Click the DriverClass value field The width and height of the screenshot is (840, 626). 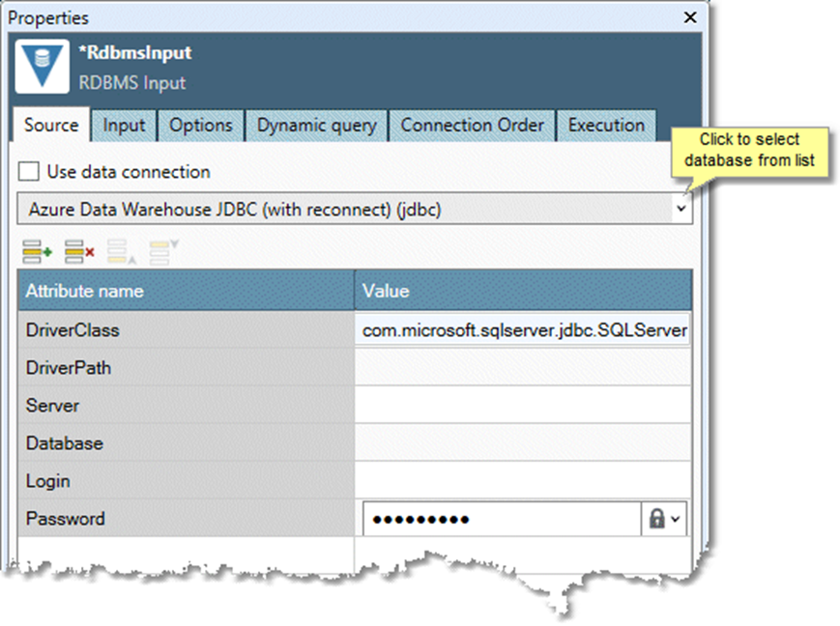coord(523,331)
